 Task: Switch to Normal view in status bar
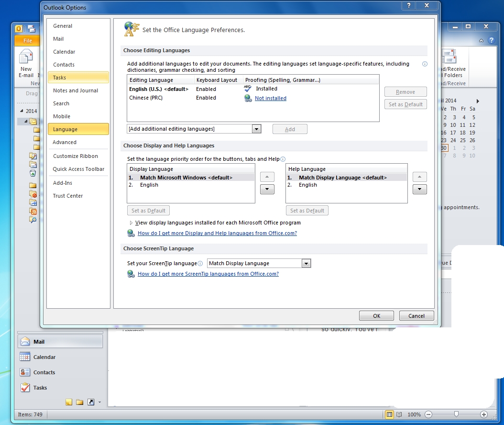pyautogui.click(x=389, y=414)
